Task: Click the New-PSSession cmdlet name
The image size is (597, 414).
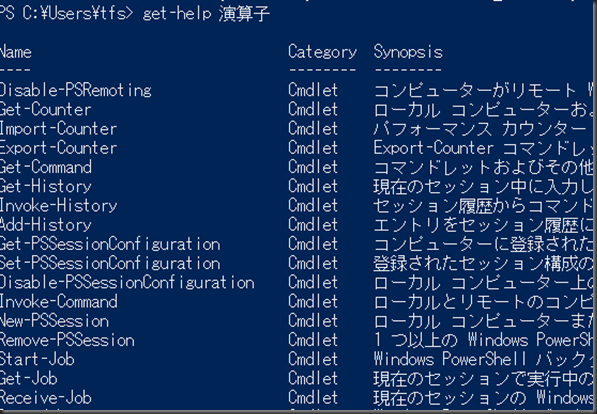Action: 54,321
